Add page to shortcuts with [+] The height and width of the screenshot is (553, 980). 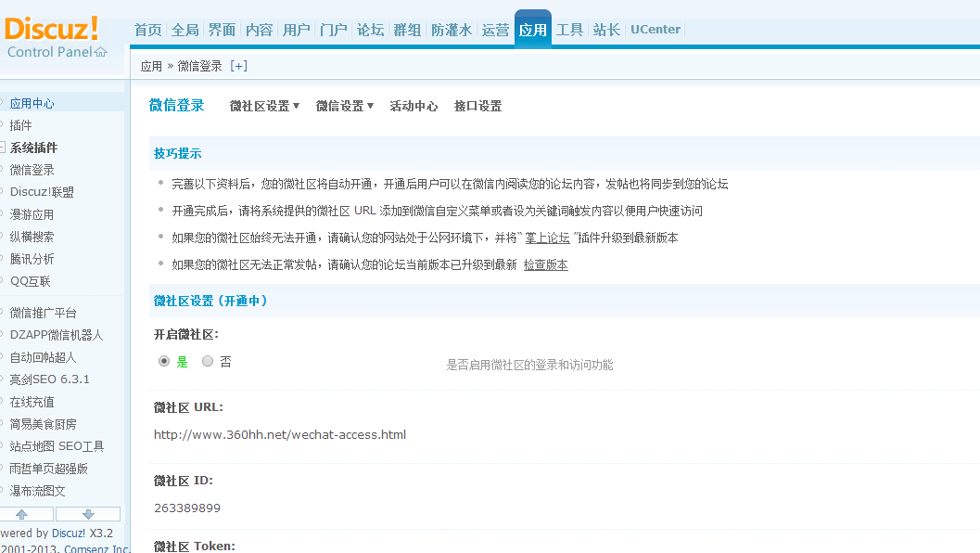pyautogui.click(x=239, y=66)
